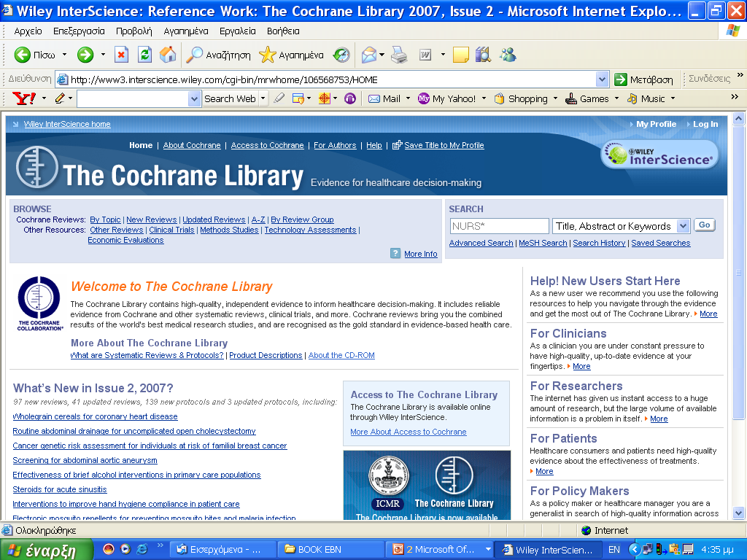
Task: Open the History toolbar icon
Action: (x=341, y=55)
